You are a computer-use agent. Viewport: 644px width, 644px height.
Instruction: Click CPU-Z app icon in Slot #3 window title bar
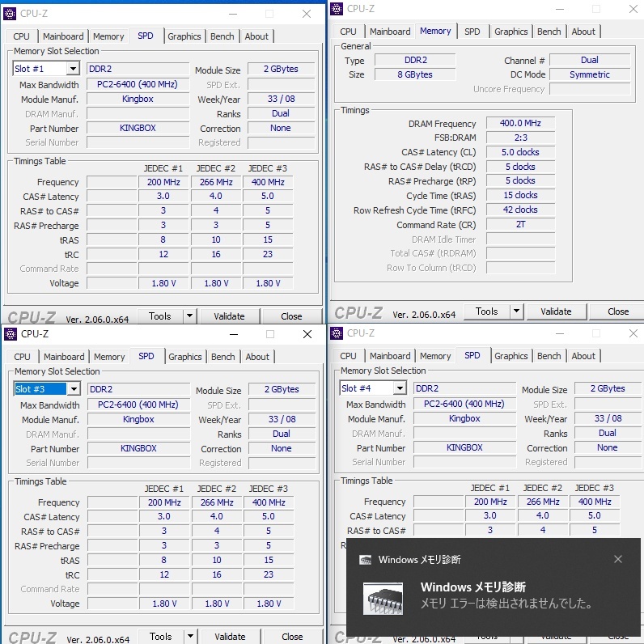pos(11,334)
